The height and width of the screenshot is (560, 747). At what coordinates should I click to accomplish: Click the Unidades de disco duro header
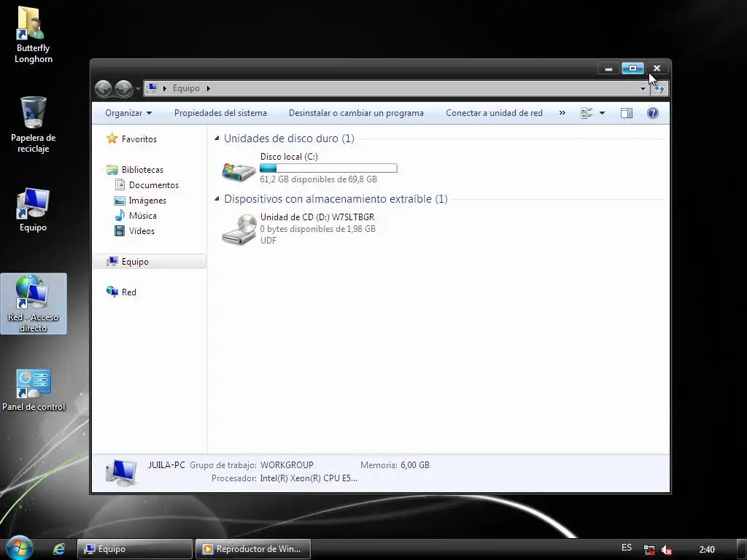289,139
